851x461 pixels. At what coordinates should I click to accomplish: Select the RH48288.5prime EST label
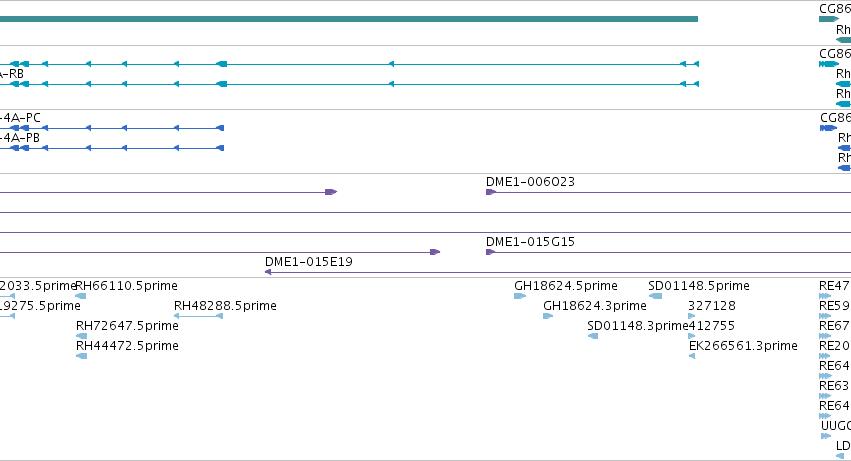tap(225, 306)
